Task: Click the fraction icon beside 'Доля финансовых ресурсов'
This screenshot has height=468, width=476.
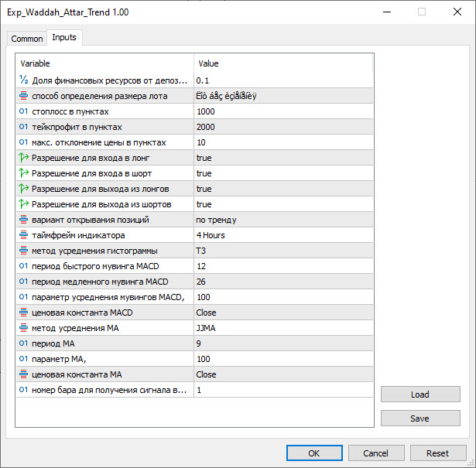Action: (23, 80)
